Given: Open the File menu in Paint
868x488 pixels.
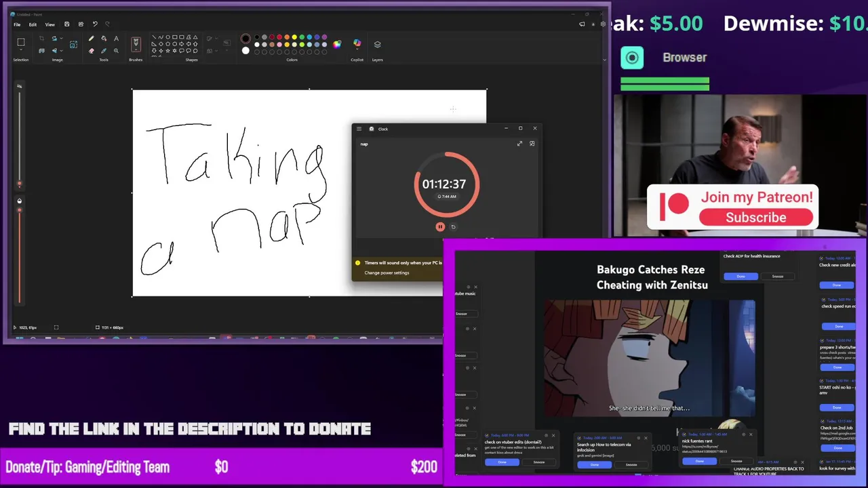Looking at the screenshot, I should [x=17, y=24].
